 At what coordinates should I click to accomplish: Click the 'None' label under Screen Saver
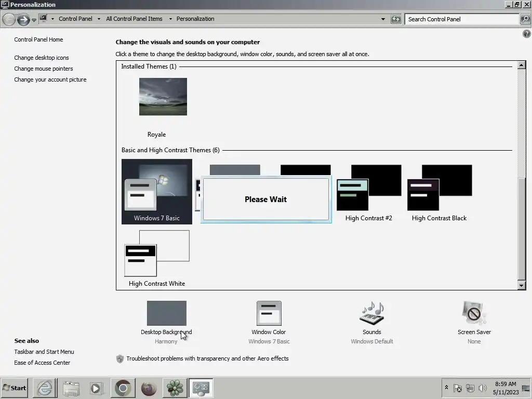474,341
